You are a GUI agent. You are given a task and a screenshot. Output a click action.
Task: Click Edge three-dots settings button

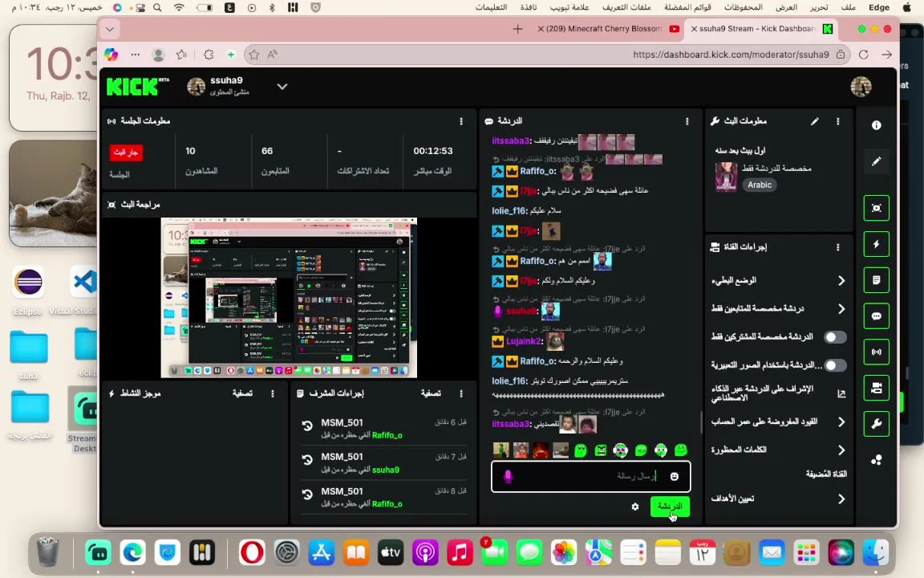(x=135, y=55)
